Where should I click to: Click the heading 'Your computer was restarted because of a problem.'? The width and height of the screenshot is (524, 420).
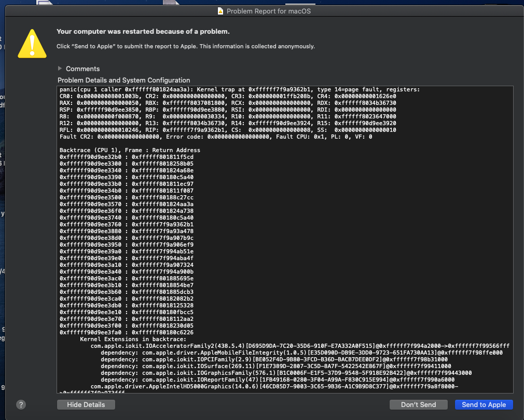143,32
